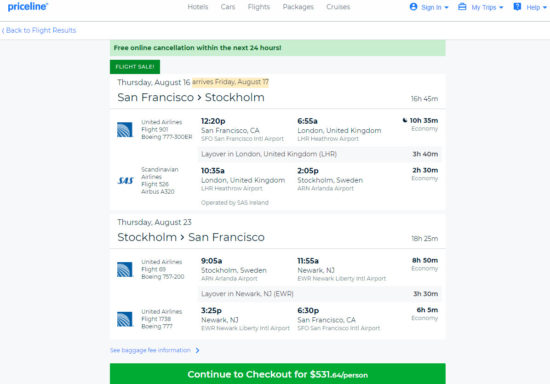Click 'Thursday, August 23' date

click(x=154, y=222)
